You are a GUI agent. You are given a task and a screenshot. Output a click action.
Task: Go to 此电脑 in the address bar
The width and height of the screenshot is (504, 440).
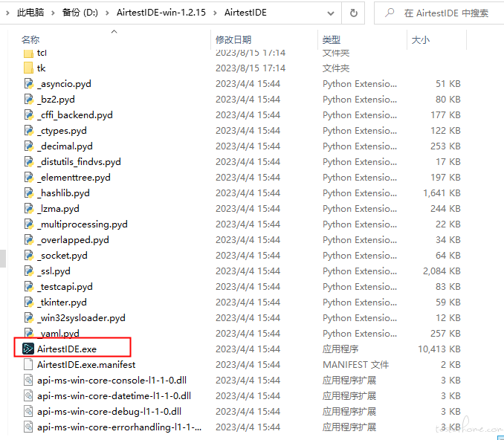pos(30,13)
